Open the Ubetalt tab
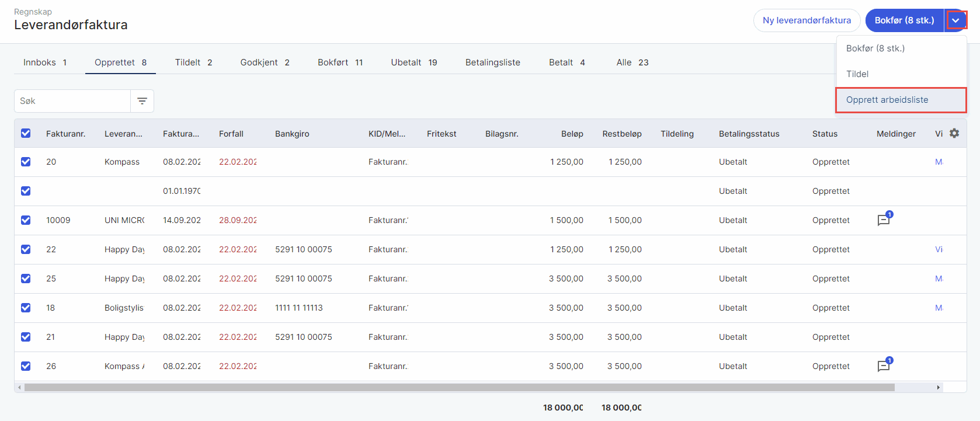Image resolution: width=980 pixels, height=421 pixels. click(413, 62)
